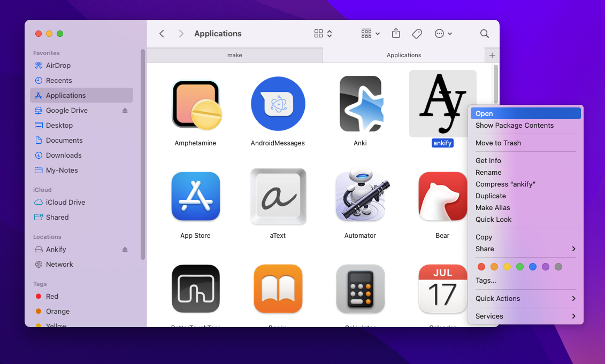Eject the Ankify volume
This screenshot has width=605, height=364.
point(125,250)
